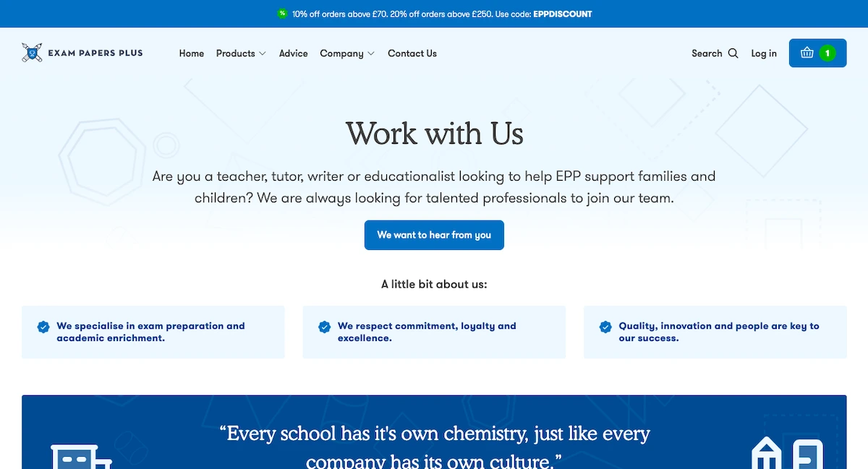Click the checkmark badge beside exam preparation
This screenshot has width=868, height=469.
[x=43, y=327]
